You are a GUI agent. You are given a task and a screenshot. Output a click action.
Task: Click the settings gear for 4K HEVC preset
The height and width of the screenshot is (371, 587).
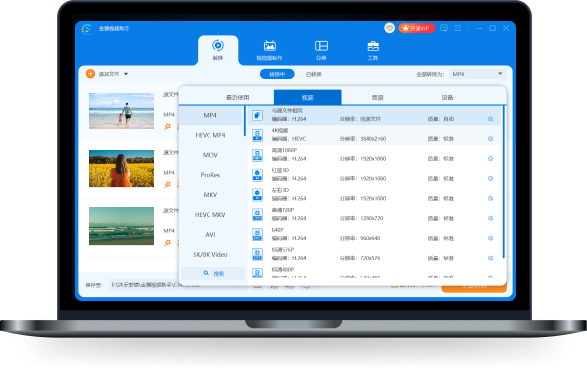tap(490, 139)
